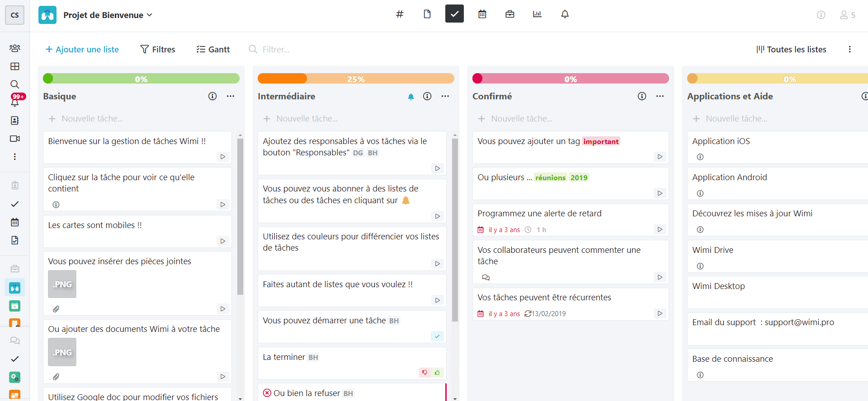Open the lower sidebar calendar icon

tap(15, 222)
